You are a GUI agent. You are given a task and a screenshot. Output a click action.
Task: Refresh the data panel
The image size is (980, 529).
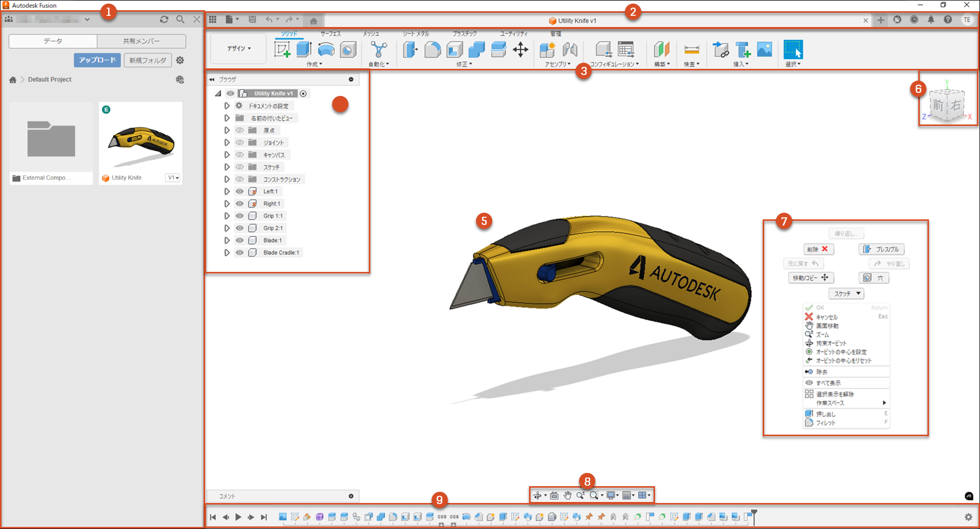coord(164,19)
